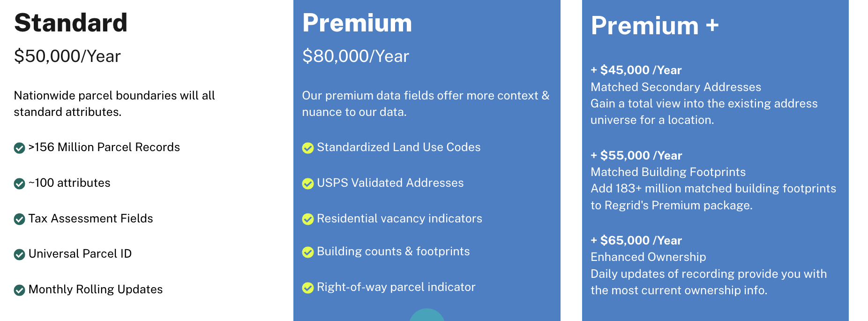
Task: Click yellow checkmark beside Right-of-way parcel indicator
Action: coord(308,288)
